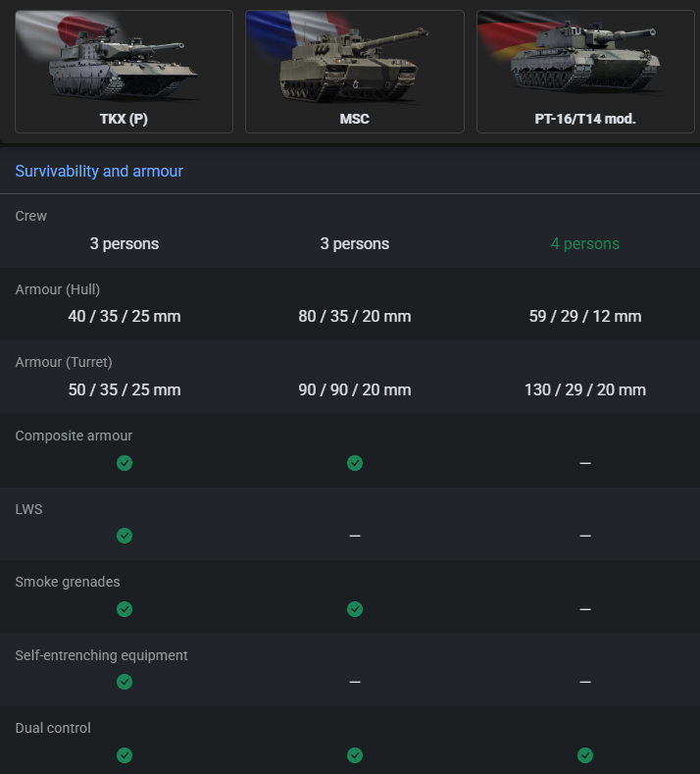
Task: Click turret armour 90 / 90 / 20 mm
Action: pyautogui.click(x=355, y=390)
